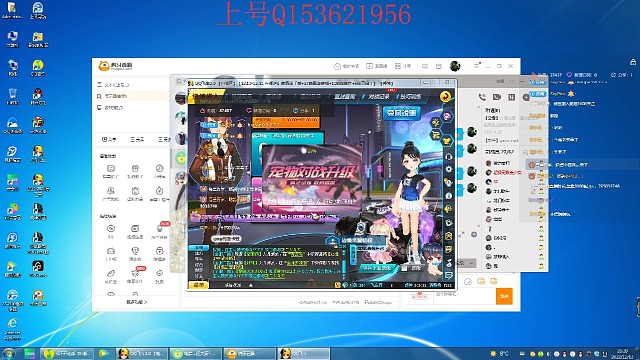The image size is (640, 360).
Task: Click the 8°C weather widget in the system tray
Action: [x=500, y=353]
